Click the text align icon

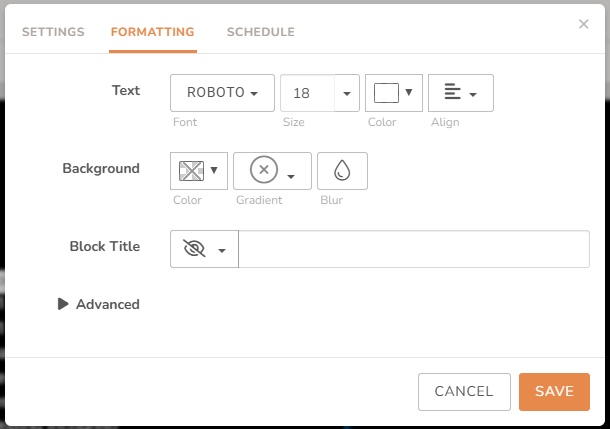pos(452,93)
